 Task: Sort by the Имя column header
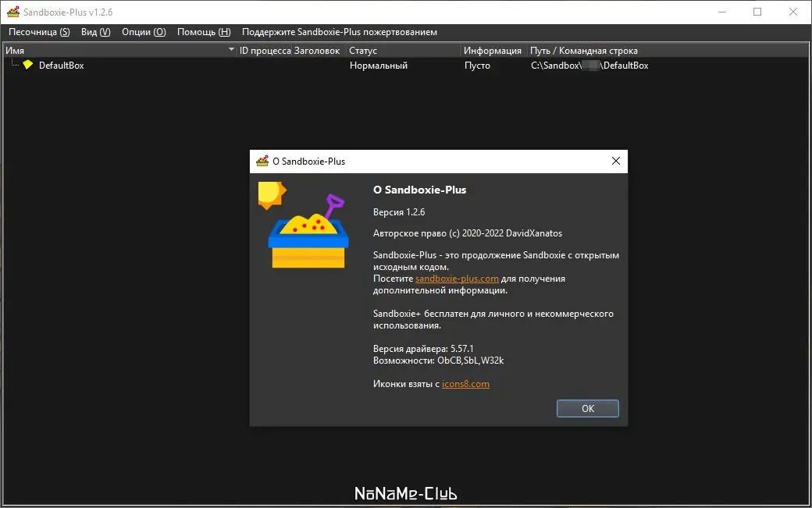tap(119, 51)
